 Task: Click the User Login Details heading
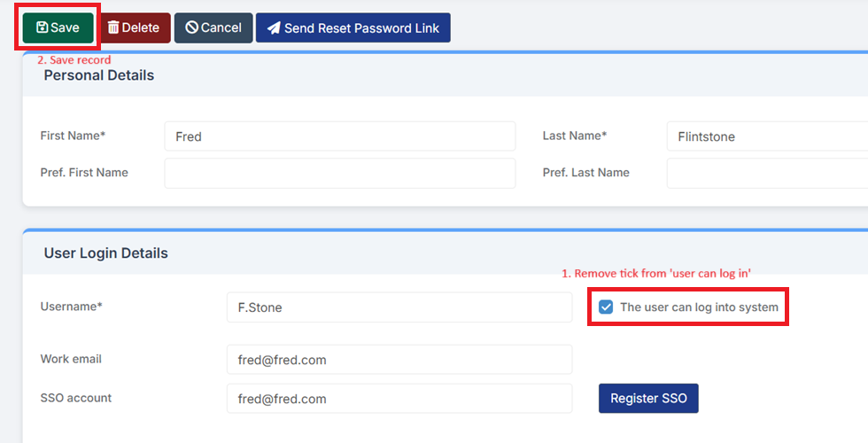[x=105, y=253]
